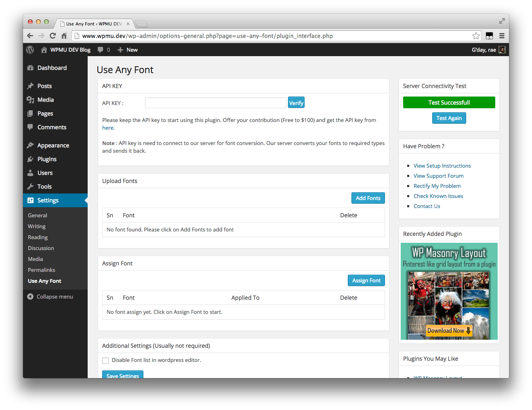The height and width of the screenshot is (410, 532).
Task: Enable Disable Font list in editor checkbox
Action: (x=105, y=360)
